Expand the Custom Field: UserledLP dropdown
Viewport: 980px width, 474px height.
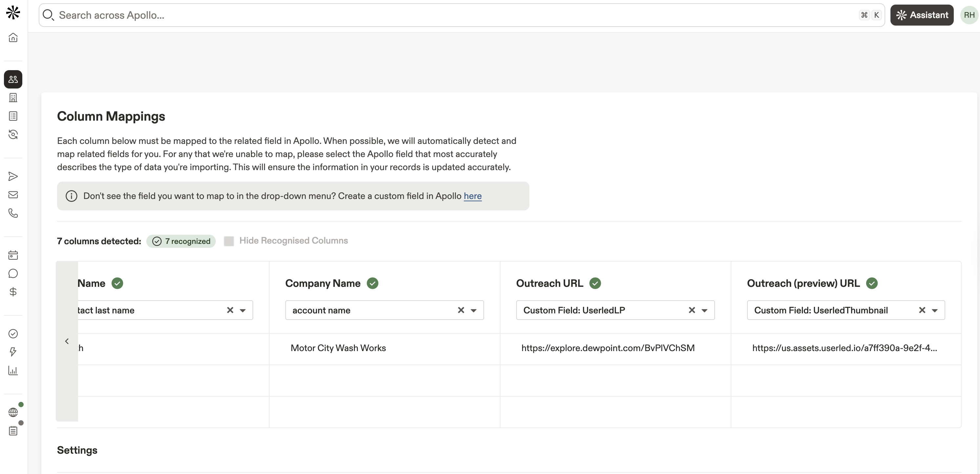pyautogui.click(x=704, y=310)
